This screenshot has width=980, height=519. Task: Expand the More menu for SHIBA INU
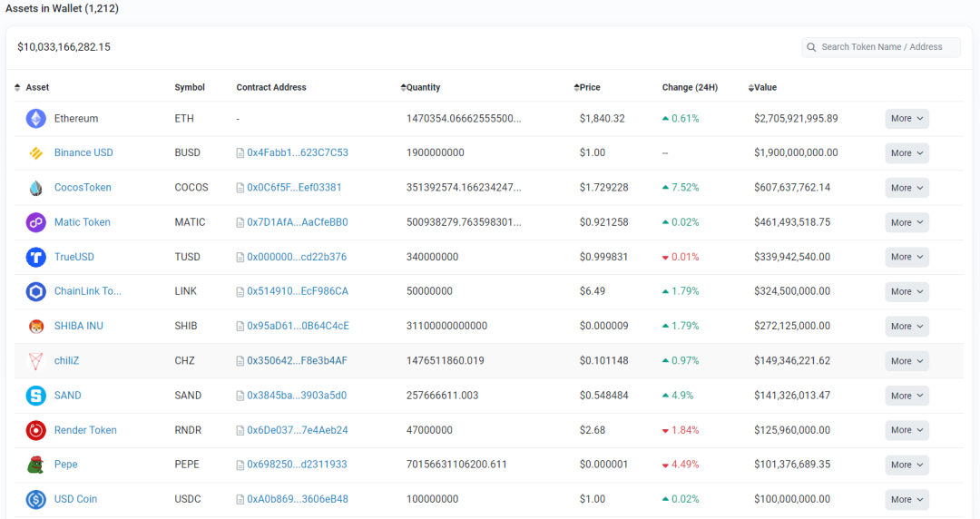[906, 327]
